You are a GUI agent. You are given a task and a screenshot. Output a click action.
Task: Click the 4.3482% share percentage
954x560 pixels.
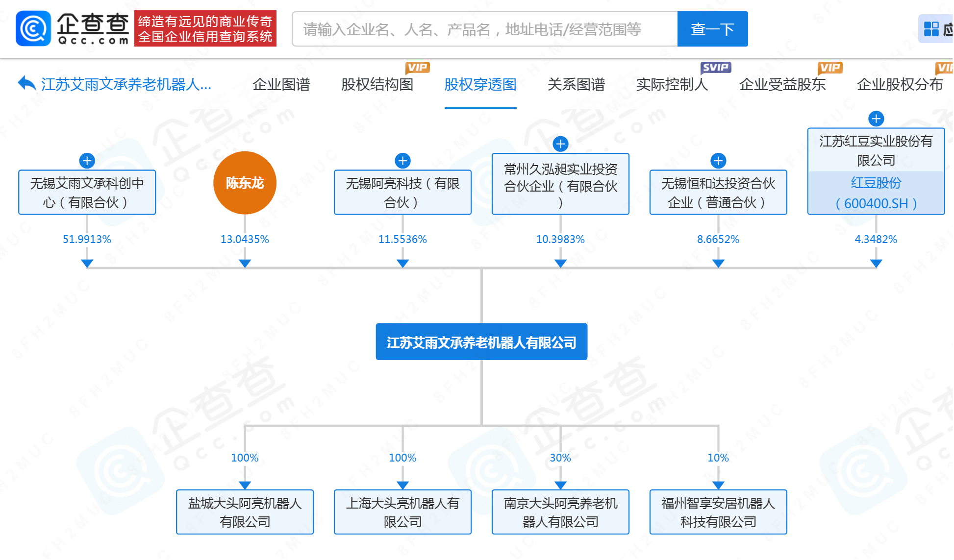pyautogui.click(x=876, y=239)
